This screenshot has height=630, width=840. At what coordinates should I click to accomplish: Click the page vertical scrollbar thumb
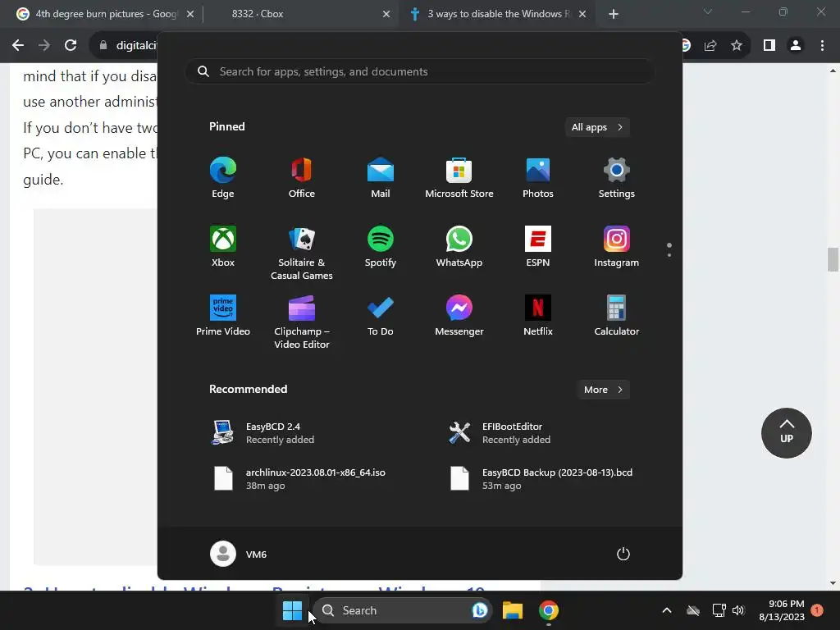tap(833, 259)
